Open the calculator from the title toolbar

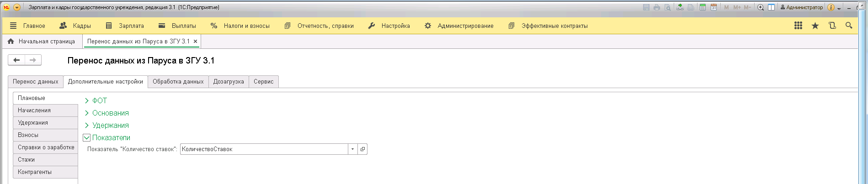click(703, 7)
